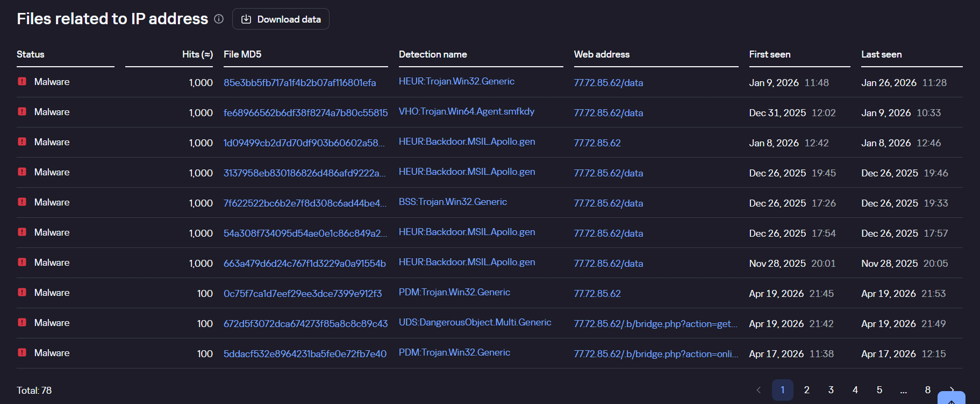Sort by the Status column header
This screenshot has width=980, height=404.
click(x=31, y=54)
